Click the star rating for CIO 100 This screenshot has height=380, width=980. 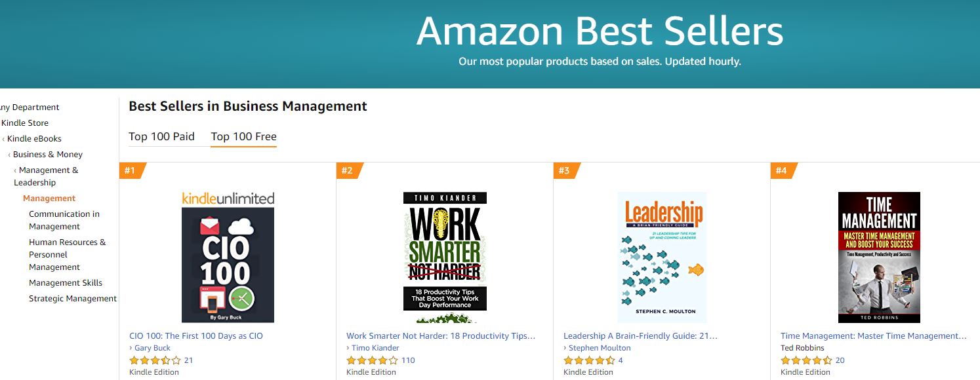[155, 360]
